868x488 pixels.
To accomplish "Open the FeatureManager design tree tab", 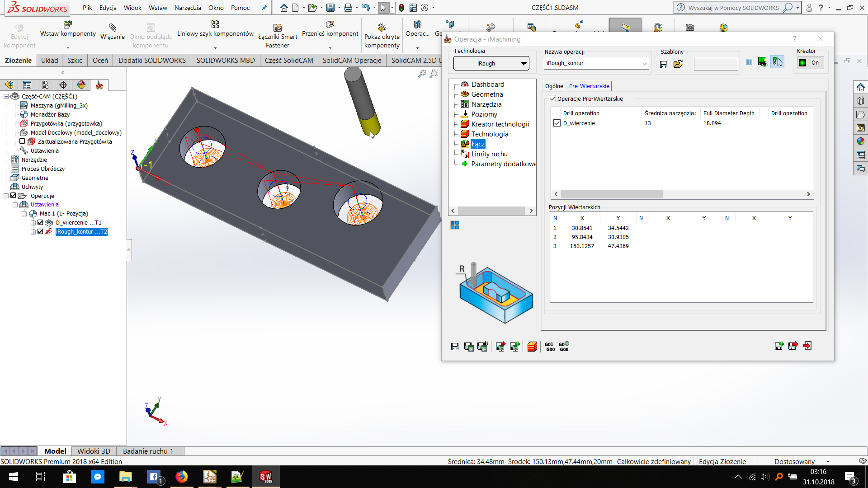I will pos(9,85).
